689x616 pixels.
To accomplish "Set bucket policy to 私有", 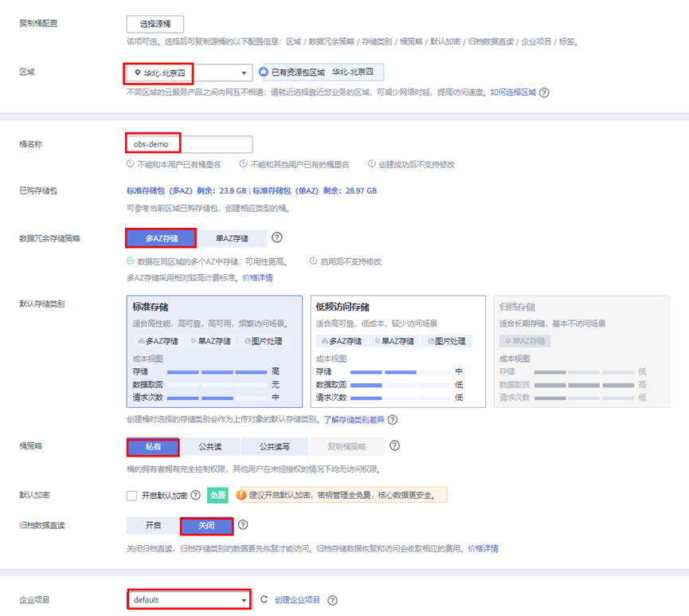I will coord(153,447).
